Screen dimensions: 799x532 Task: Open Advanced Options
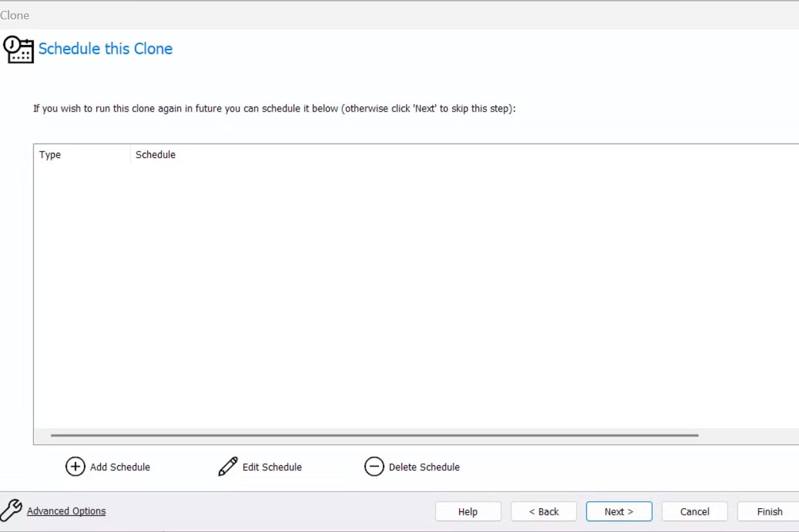[66, 511]
